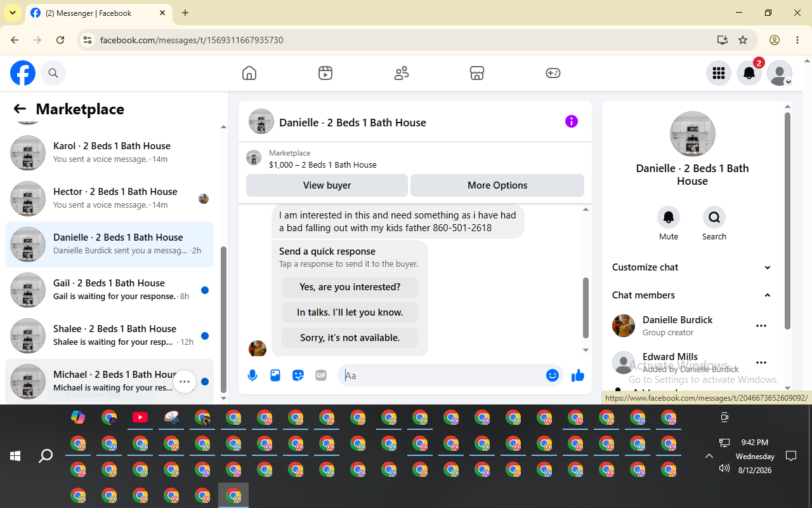Show hidden system tray icons
812x508 pixels.
[x=709, y=456]
